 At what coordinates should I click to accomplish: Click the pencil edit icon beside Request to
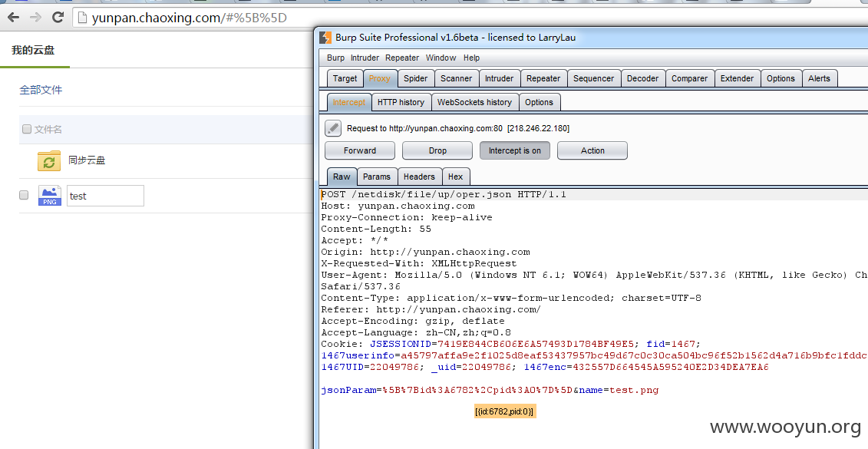pyautogui.click(x=333, y=128)
